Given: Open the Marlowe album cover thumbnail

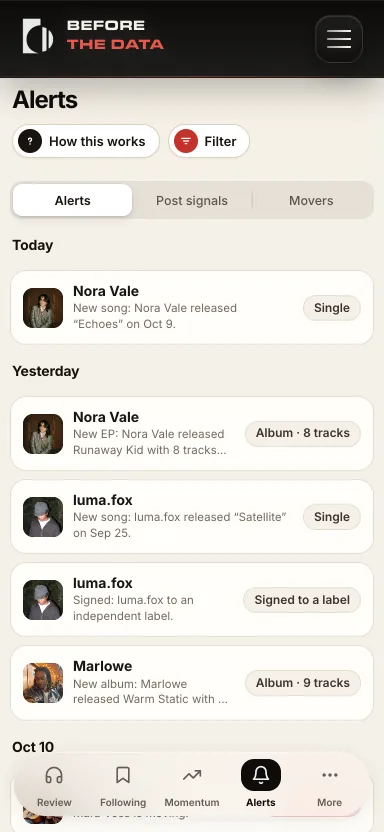Looking at the screenshot, I should [x=43, y=683].
